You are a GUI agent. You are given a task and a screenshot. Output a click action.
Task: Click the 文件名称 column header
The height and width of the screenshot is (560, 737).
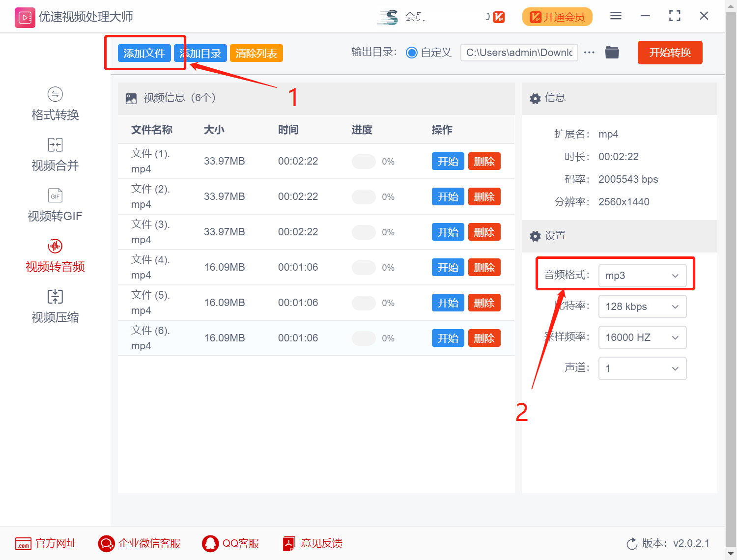pos(152,130)
